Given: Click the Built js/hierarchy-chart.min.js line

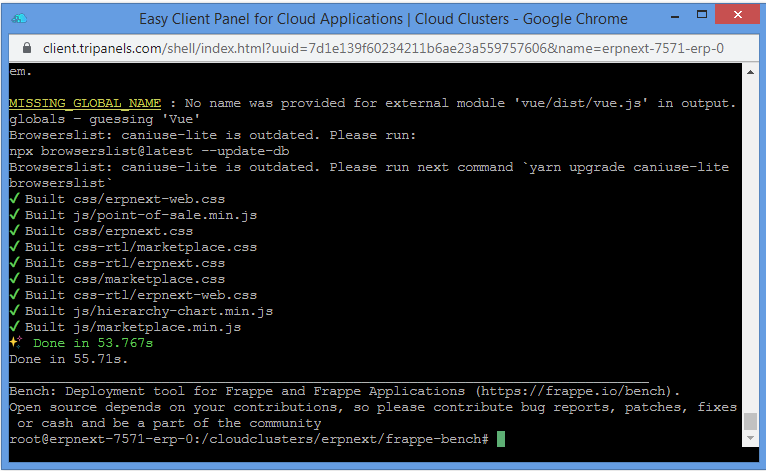Looking at the screenshot, I should (149, 311).
